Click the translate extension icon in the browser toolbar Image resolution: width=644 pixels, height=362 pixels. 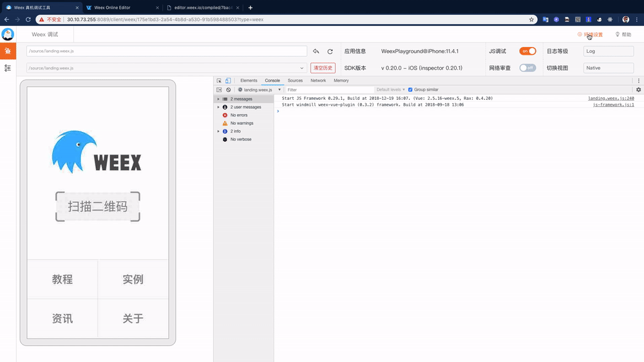(x=545, y=19)
